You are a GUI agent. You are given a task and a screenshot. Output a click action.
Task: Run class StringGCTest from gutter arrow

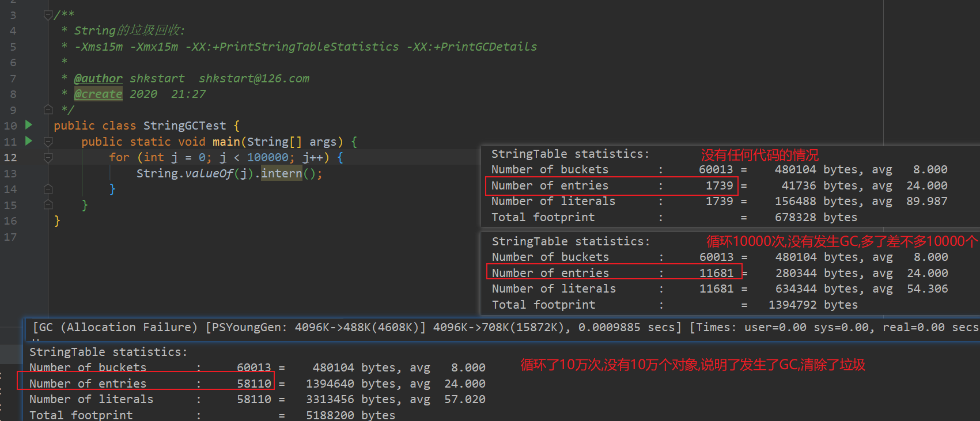click(29, 125)
